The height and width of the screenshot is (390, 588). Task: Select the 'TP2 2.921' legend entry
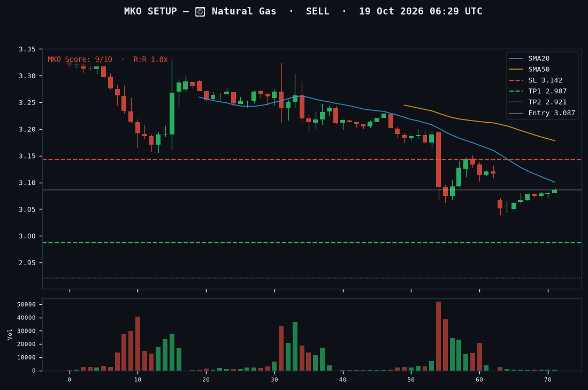coord(537,102)
